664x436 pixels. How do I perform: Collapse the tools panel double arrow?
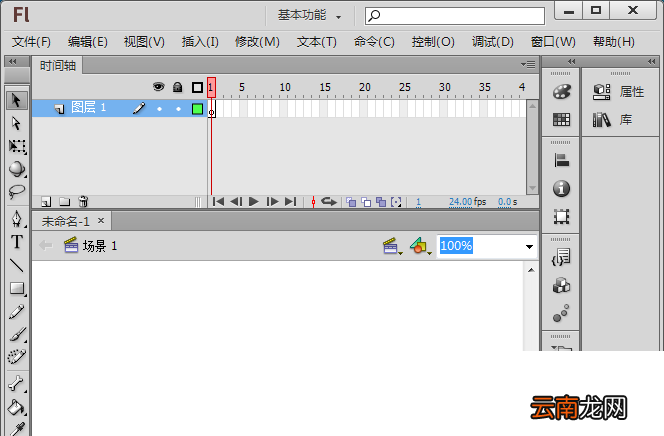(13, 62)
